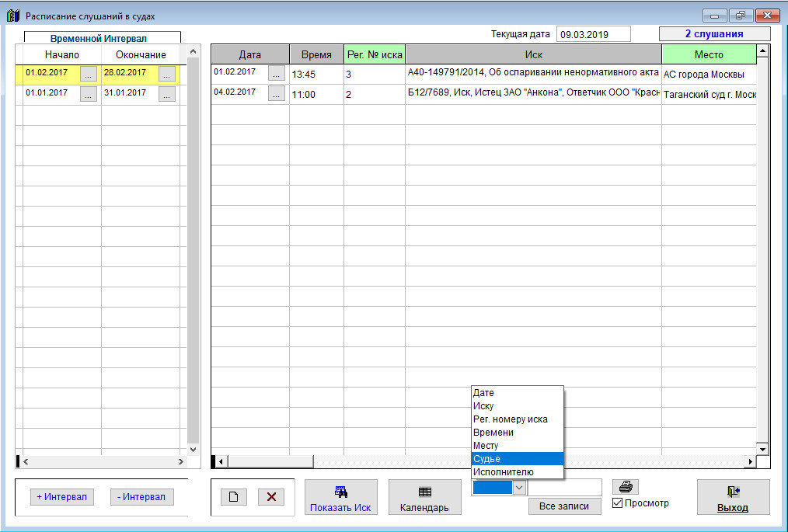Open date picker for start 01.02.2017
The width and height of the screenshot is (788, 532).
click(89, 74)
